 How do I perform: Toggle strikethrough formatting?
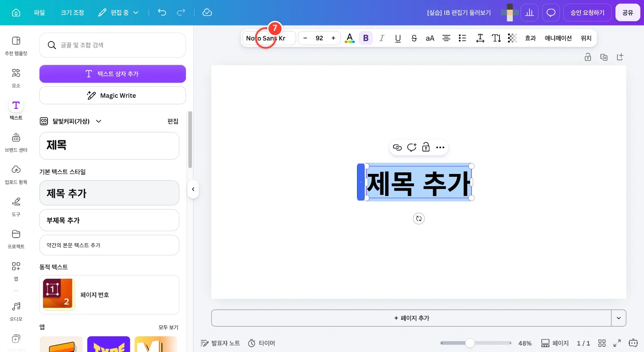414,38
